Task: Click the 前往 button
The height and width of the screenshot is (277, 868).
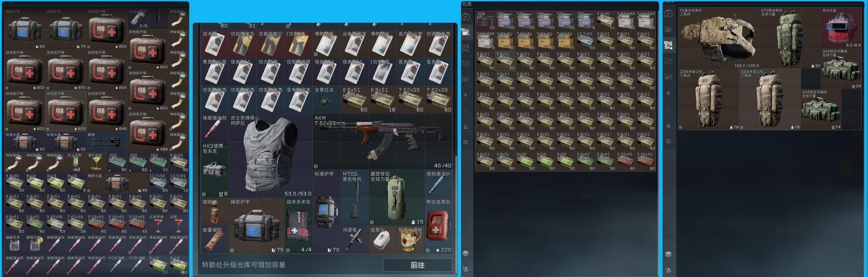Action: pos(417,265)
